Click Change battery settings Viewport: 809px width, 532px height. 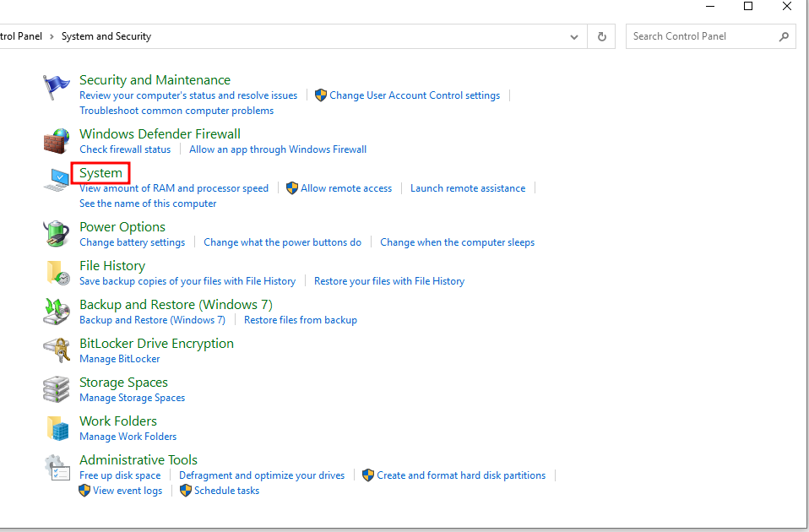point(132,242)
